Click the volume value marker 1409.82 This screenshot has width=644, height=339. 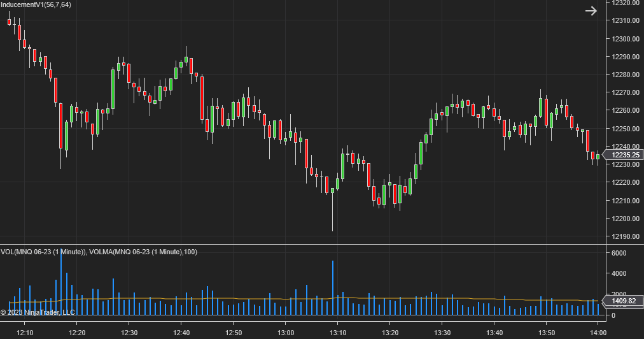(623, 301)
